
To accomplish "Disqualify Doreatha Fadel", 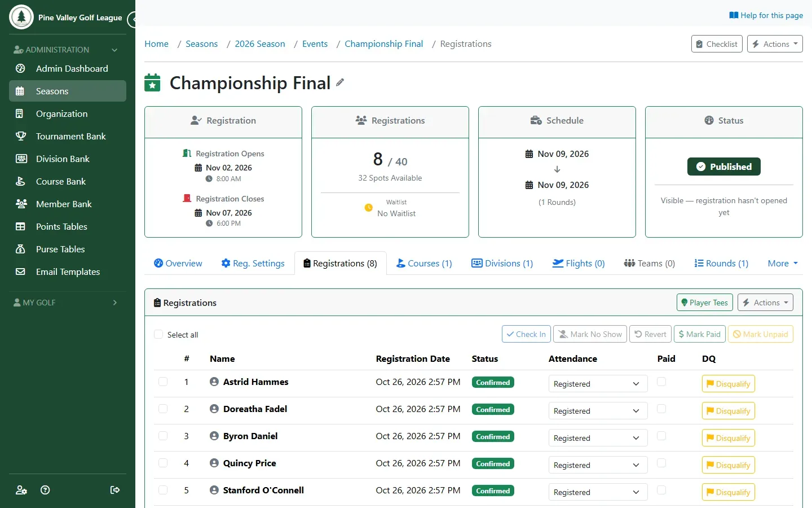I will click(729, 411).
